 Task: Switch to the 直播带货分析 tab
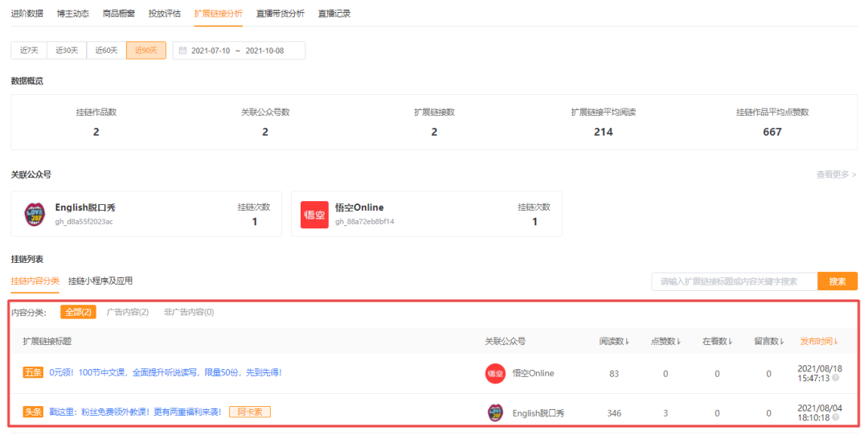[x=280, y=14]
